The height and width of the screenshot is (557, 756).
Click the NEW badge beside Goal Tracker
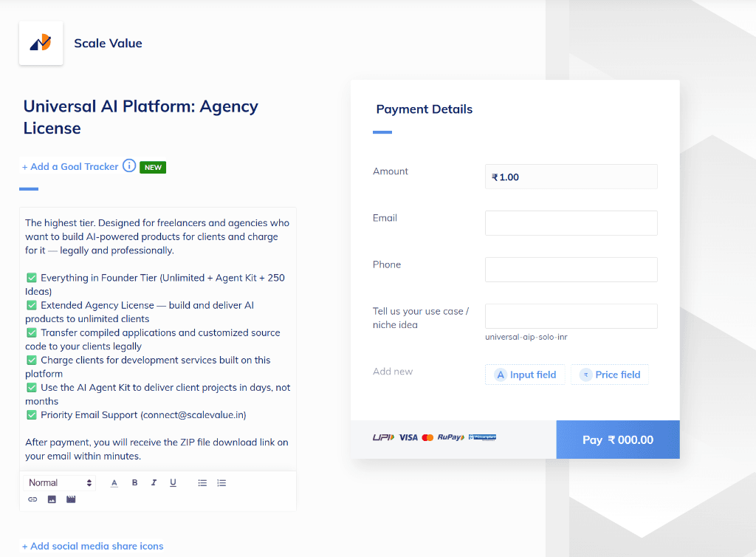153,167
